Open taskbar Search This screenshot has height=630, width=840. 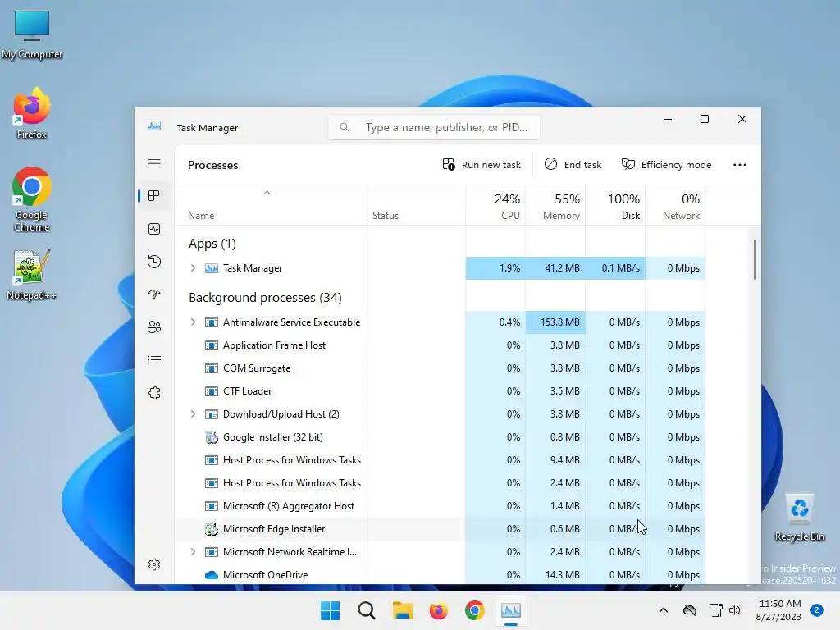tap(367, 610)
